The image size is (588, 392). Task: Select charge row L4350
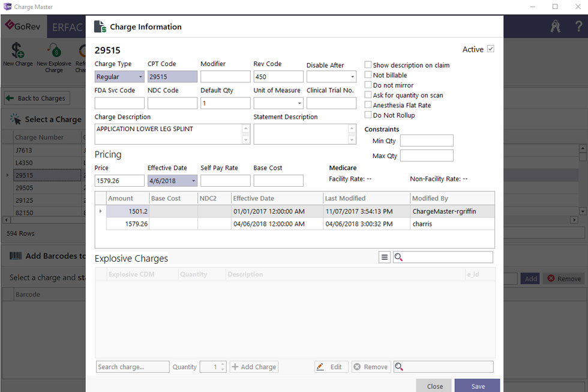point(47,163)
